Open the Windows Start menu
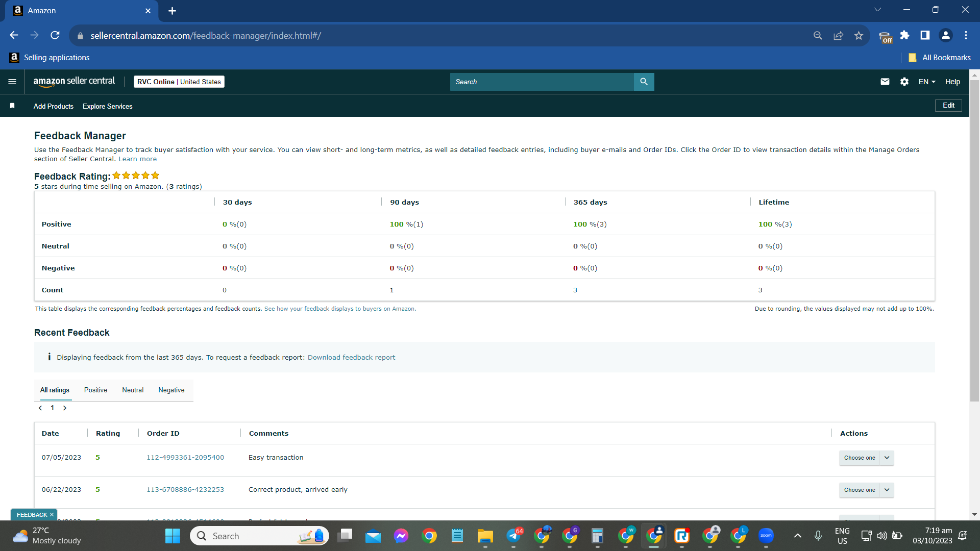This screenshot has height=551, width=980. click(x=173, y=536)
